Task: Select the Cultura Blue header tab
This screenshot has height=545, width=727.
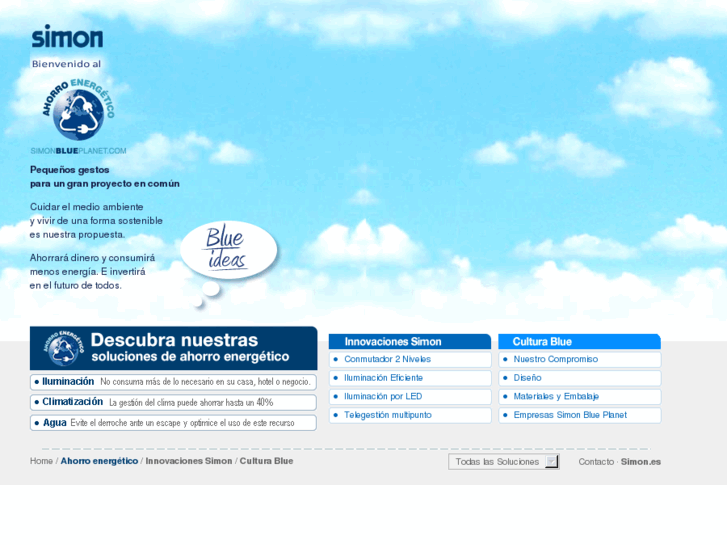Action: point(580,342)
